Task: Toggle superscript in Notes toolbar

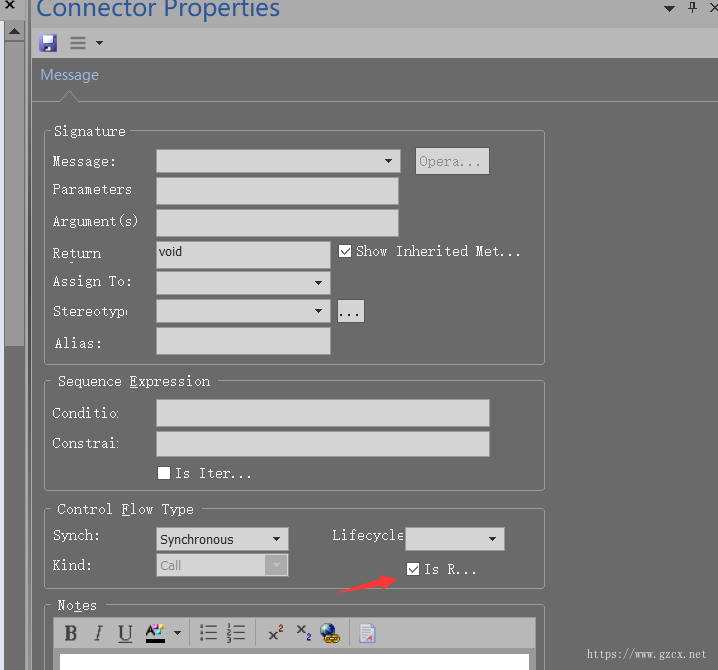Action: pos(276,633)
